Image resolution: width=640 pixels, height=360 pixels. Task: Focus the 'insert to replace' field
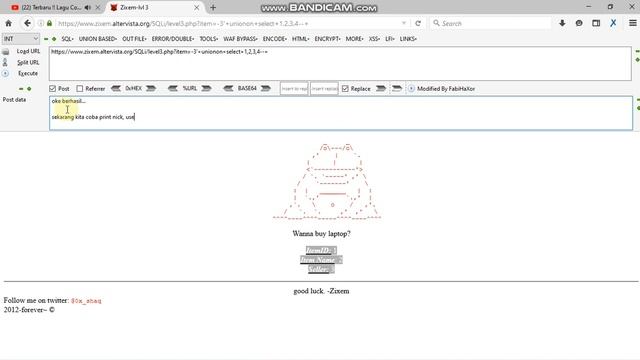(x=294, y=89)
